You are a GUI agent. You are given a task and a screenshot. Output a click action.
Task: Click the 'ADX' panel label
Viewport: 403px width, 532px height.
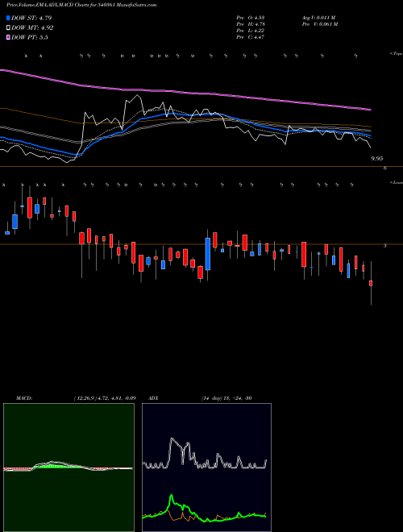(153, 398)
